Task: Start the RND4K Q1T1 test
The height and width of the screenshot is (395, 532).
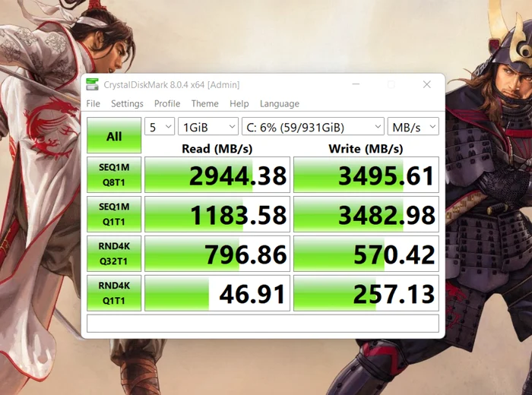Action: click(114, 293)
